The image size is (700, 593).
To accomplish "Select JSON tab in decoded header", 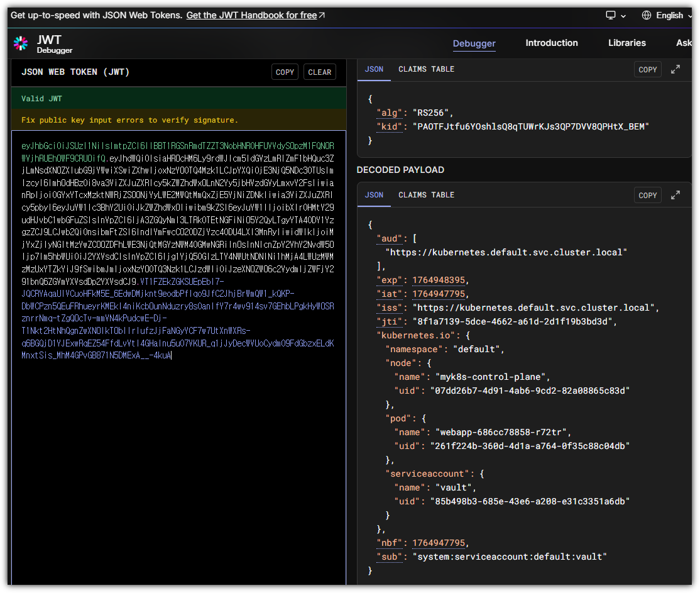I will pos(374,69).
